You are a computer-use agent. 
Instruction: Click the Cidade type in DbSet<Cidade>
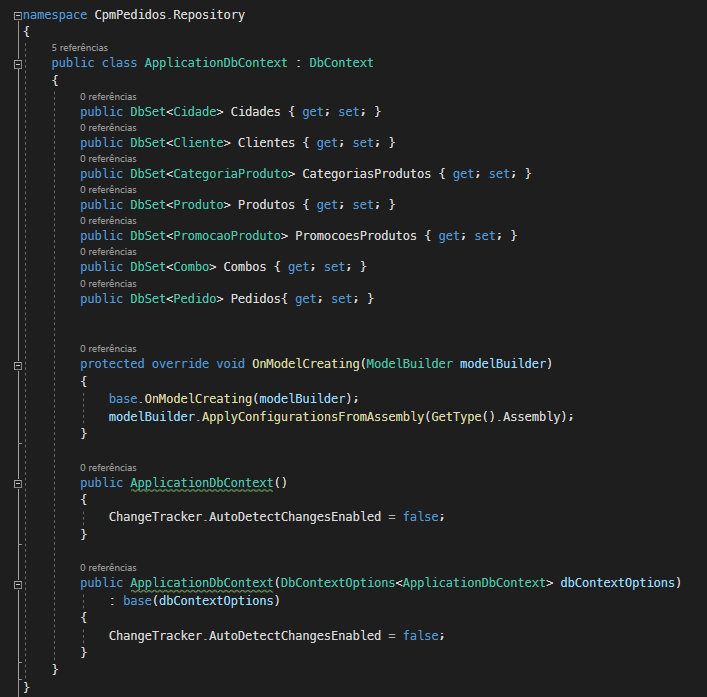tap(195, 112)
